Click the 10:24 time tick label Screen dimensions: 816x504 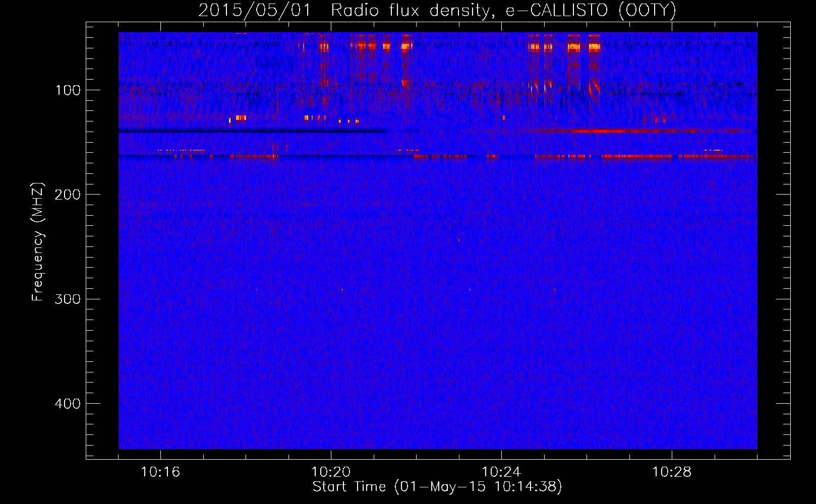coord(501,472)
